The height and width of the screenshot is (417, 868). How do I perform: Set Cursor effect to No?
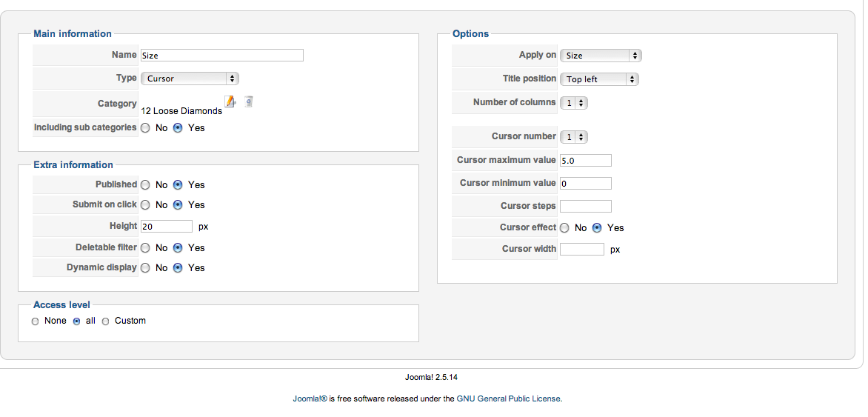(x=564, y=228)
